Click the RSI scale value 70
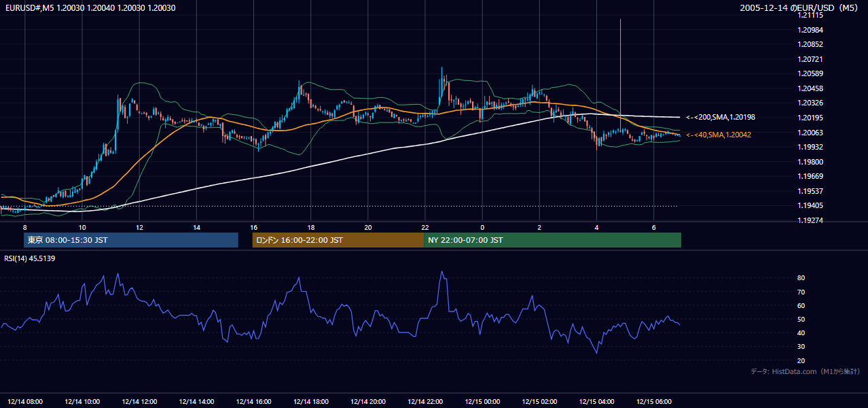 801,292
